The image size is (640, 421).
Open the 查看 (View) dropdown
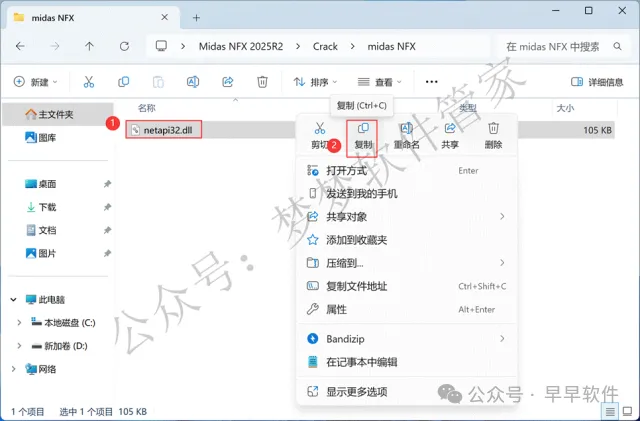tap(380, 82)
